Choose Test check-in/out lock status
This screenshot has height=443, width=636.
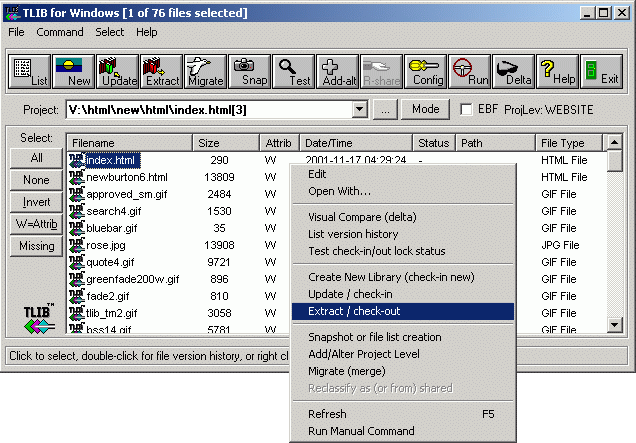pos(403,251)
